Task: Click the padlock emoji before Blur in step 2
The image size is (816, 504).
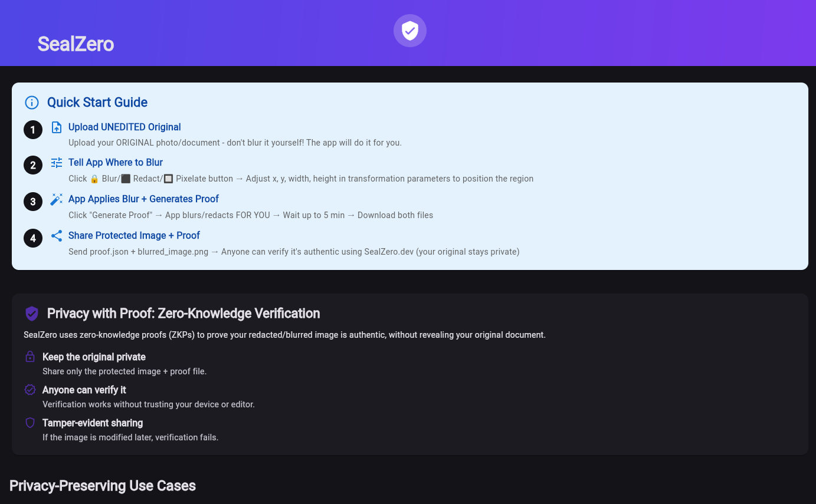Action: [94, 179]
